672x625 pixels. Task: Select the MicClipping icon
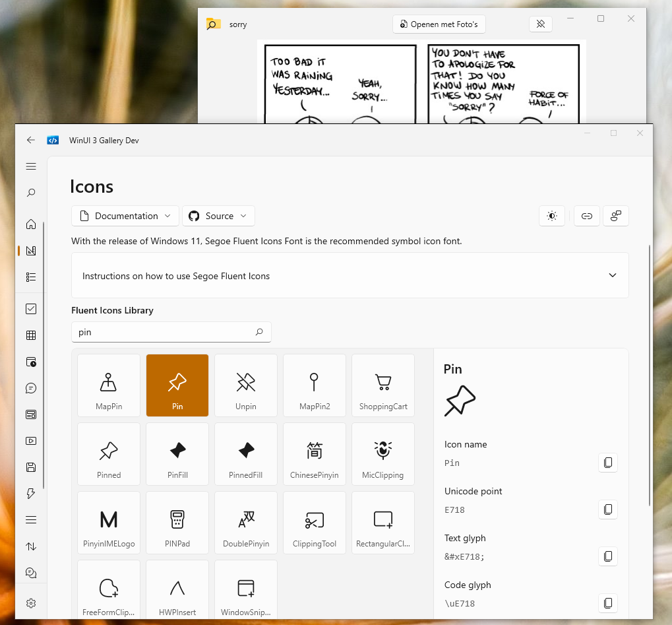coord(382,454)
